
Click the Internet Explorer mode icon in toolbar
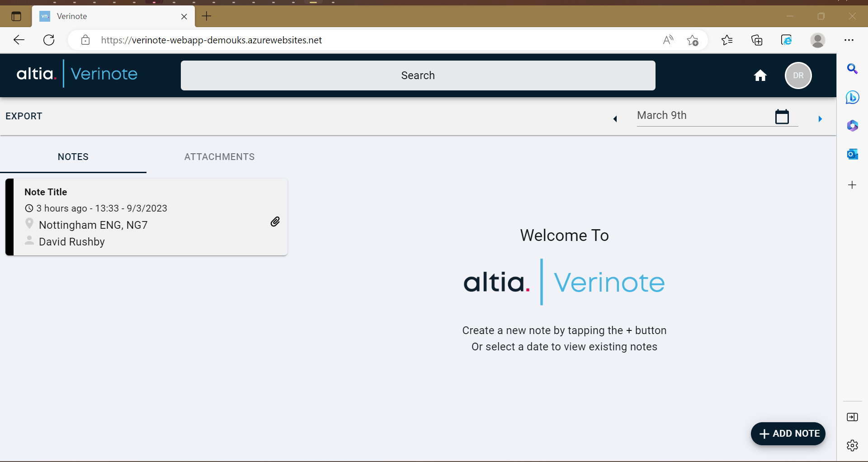pyautogui.click(x=787, y=40)
